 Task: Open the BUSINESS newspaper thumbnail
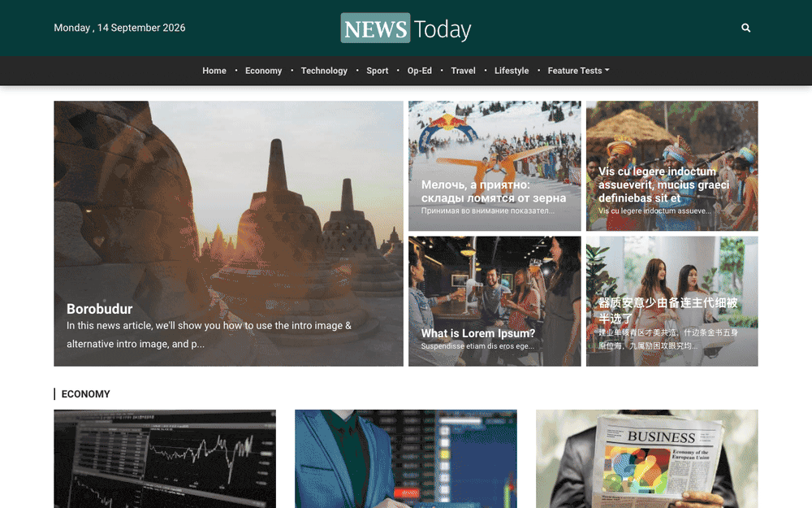[x=647, y=458]
